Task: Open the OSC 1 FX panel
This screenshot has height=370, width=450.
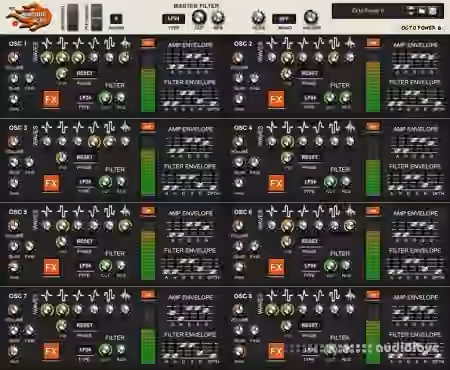Action: point(51,99)
